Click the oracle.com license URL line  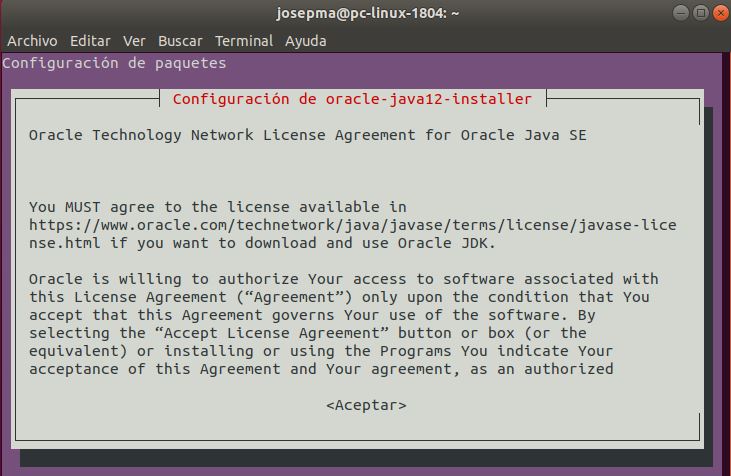coord(352,225)
